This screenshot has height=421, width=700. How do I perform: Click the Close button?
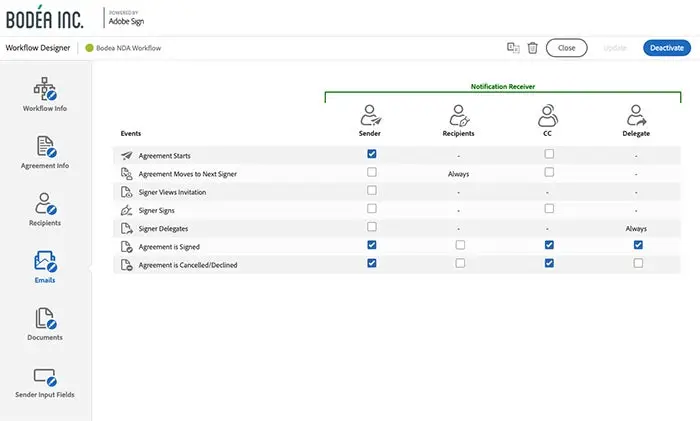(566, 47)
